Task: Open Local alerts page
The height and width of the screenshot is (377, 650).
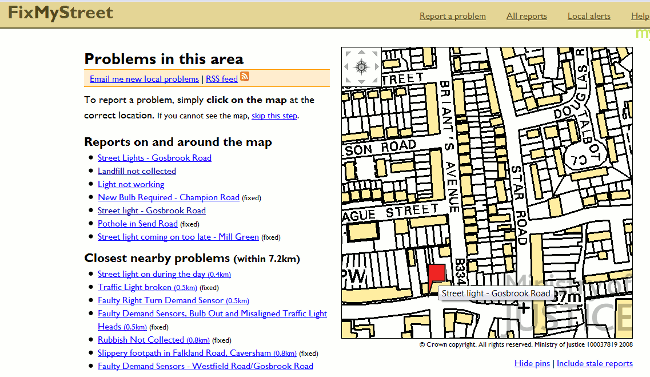Action: 589,16
